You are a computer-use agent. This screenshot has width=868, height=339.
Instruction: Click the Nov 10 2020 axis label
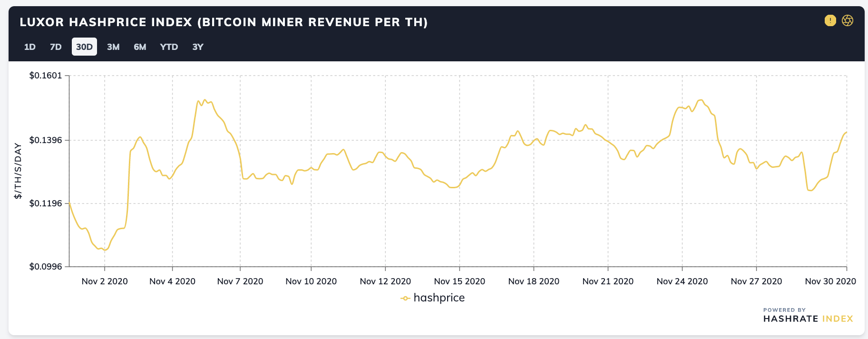pos(311,281)
